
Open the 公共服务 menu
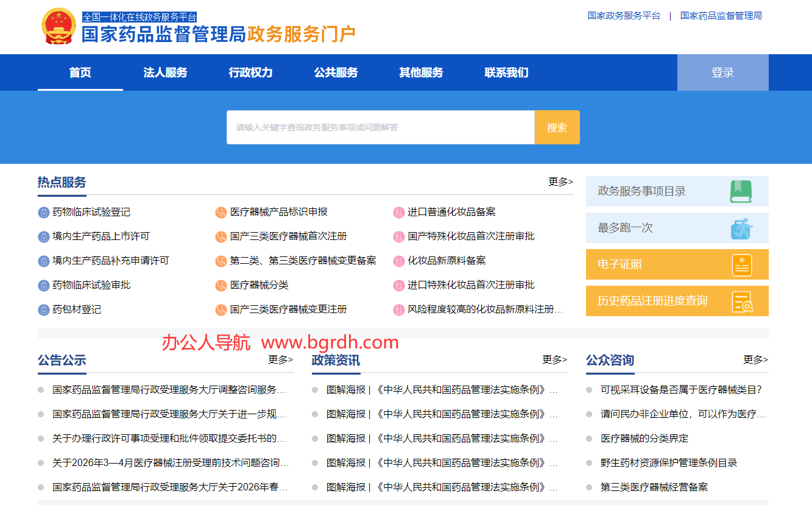click(336, 72)
